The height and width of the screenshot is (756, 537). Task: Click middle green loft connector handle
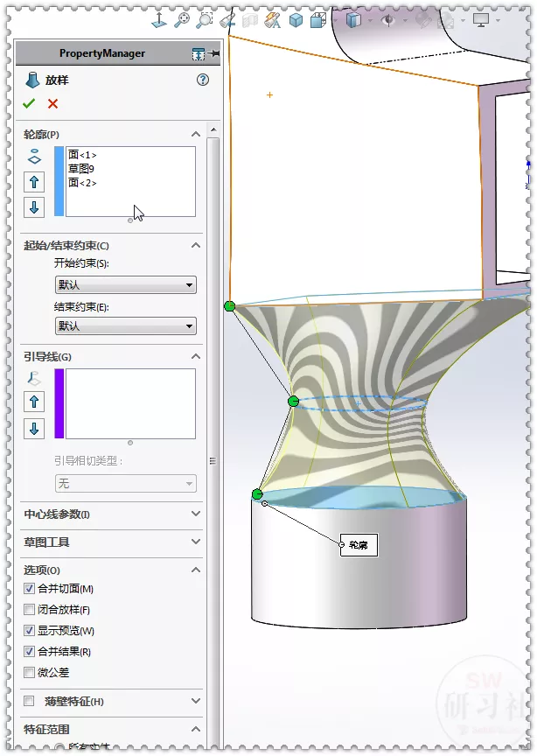(x=293, y=401)
